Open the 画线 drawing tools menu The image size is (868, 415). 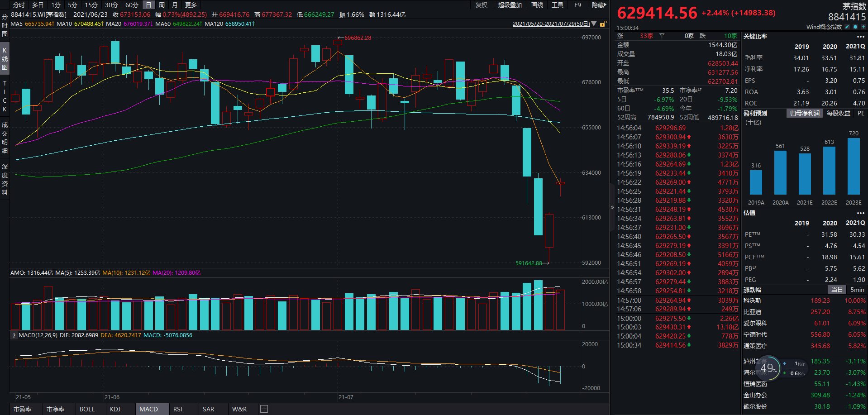pos(537,5)
